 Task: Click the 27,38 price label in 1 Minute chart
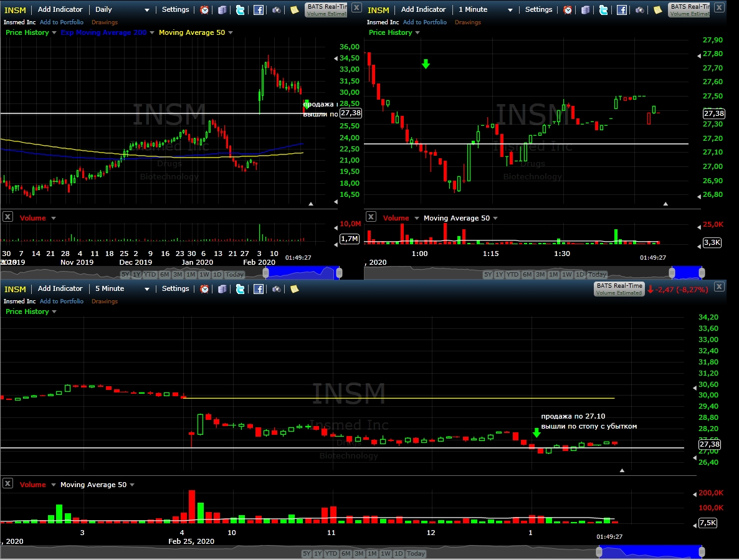[x=713, y=113]
